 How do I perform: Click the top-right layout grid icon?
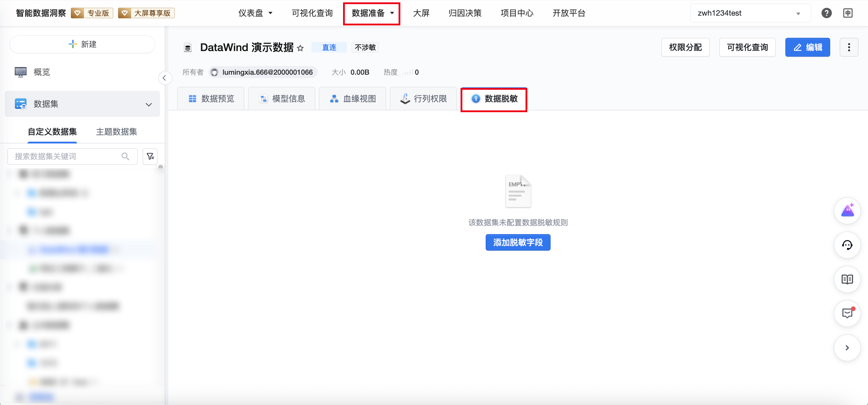(848, 13)
